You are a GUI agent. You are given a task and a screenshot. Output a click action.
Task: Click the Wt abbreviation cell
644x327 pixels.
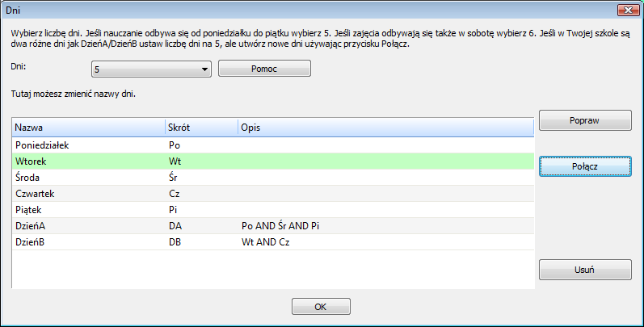[x=175, y=161]
